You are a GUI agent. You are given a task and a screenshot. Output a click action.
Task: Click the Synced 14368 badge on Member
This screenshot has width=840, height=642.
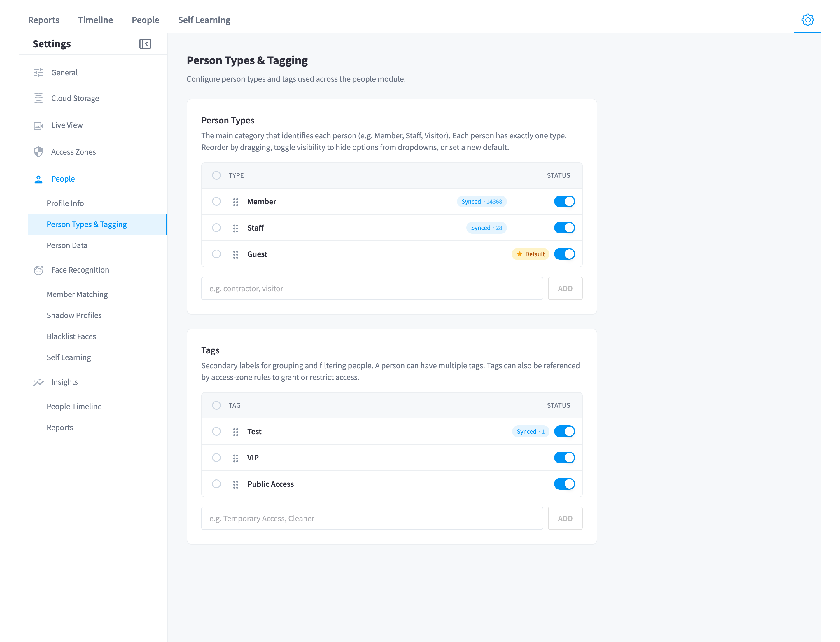click(x=482, y=202)
